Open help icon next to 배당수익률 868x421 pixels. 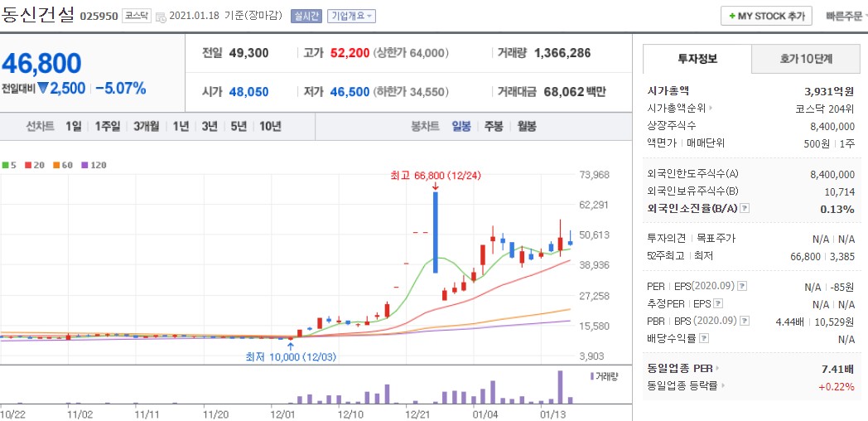pos(704,338)
